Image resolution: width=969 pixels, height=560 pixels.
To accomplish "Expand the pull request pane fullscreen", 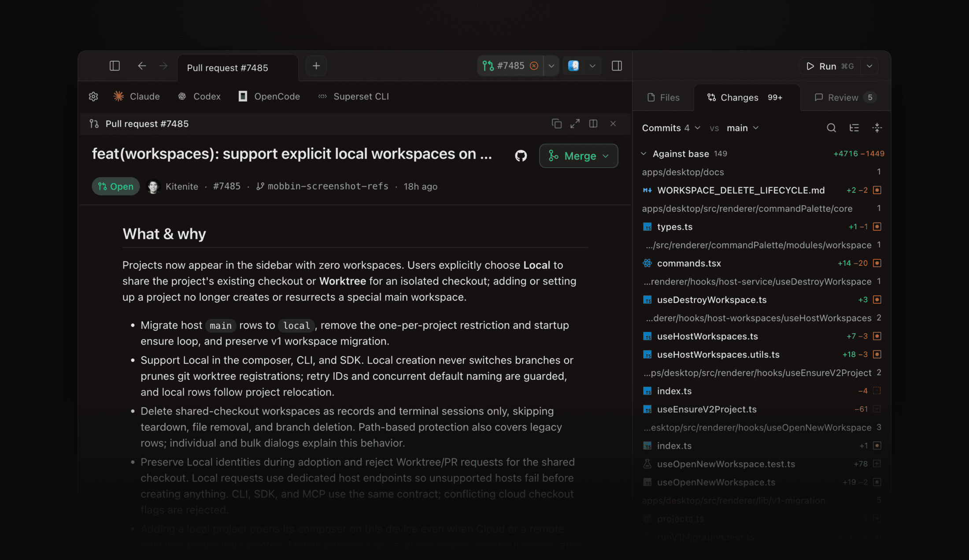I will tap(575, 124).
